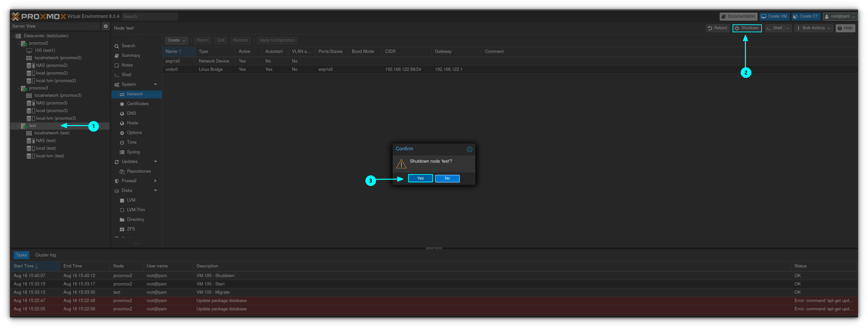This screenshot has width=868, height=328.
Task: Open the Bulk Actions menu
Action: [x=813, y=28]
